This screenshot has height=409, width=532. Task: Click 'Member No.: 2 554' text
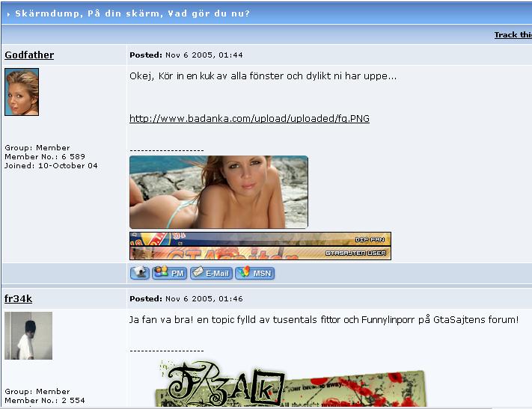coord(45,400)
